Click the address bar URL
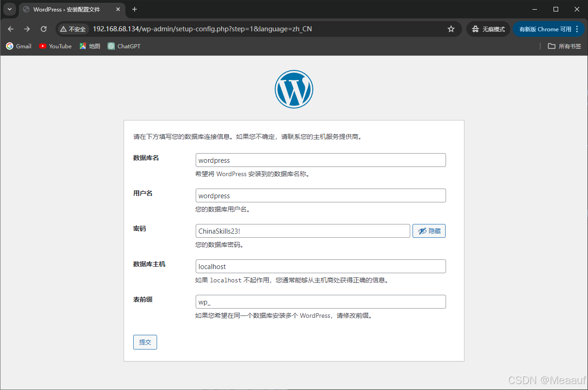588x390 pixels. pos(202,29)
